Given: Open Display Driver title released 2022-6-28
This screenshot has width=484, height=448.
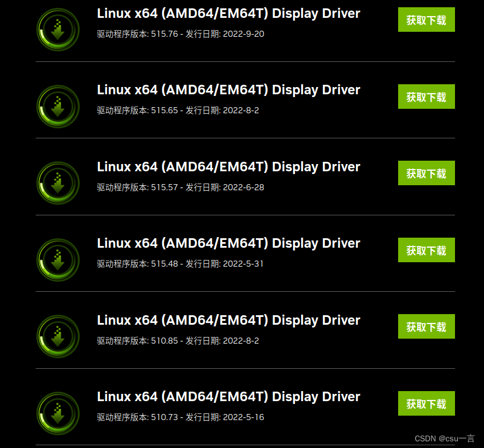Looking at the screenshot, I should click(x=229, y=167).
